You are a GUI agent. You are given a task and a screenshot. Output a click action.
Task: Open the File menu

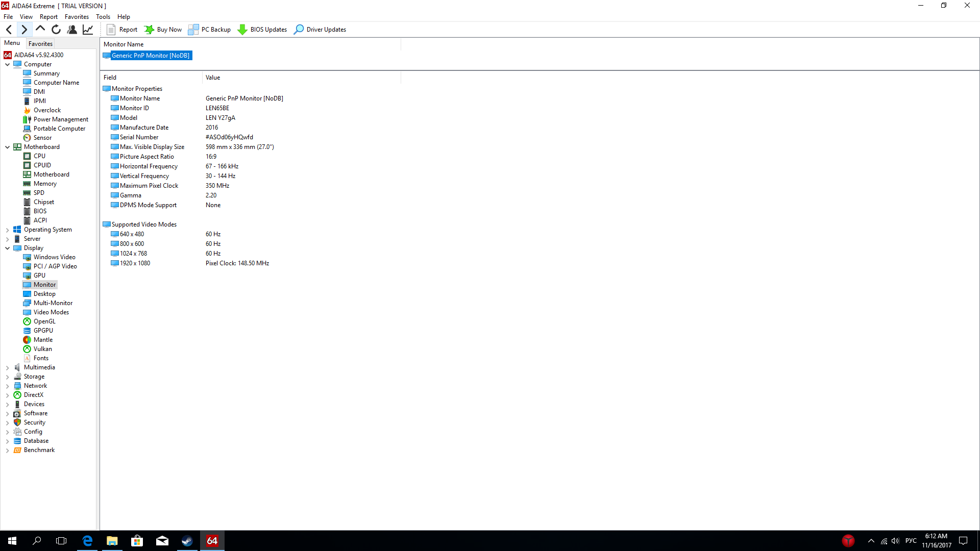pyautogui.click(x=8, y=17)
